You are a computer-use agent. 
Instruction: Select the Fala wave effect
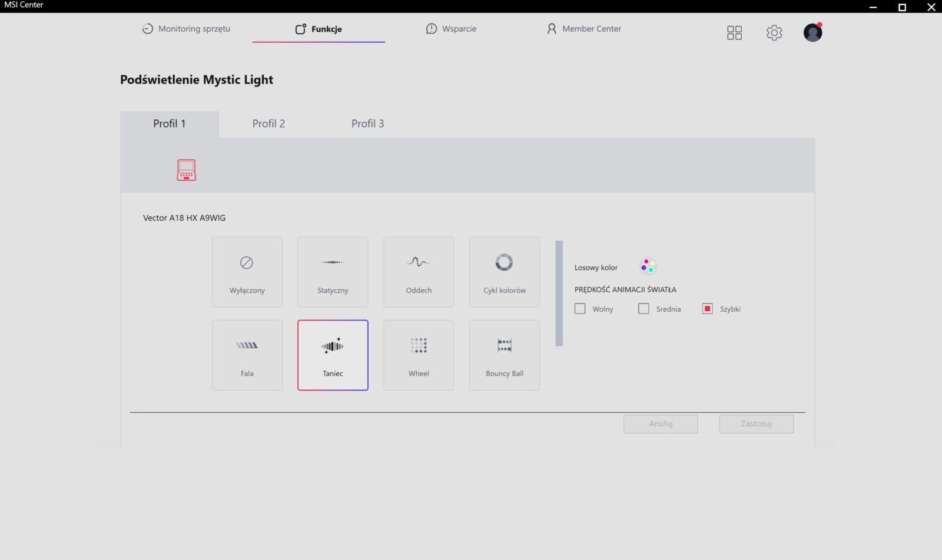click(247, 355)
